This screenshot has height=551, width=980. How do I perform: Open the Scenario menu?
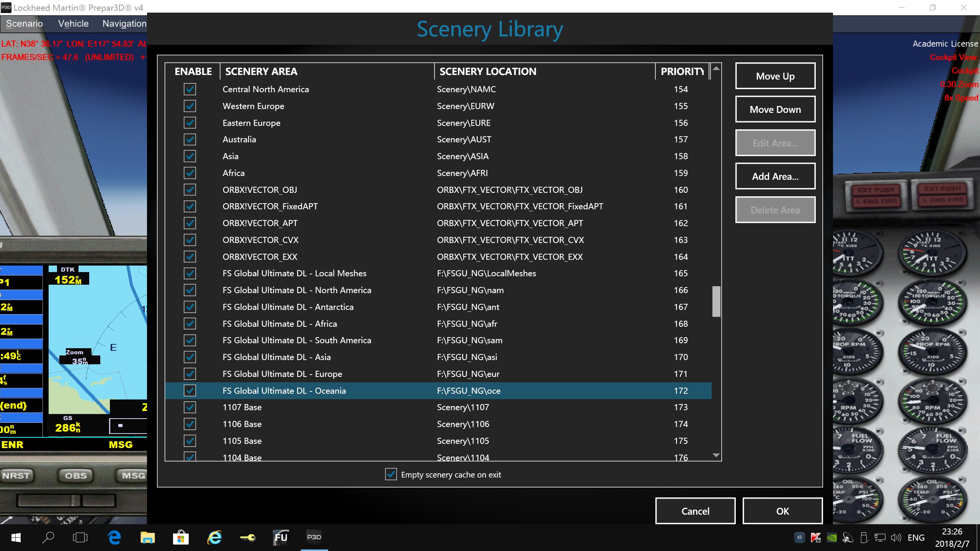point(24,23)
